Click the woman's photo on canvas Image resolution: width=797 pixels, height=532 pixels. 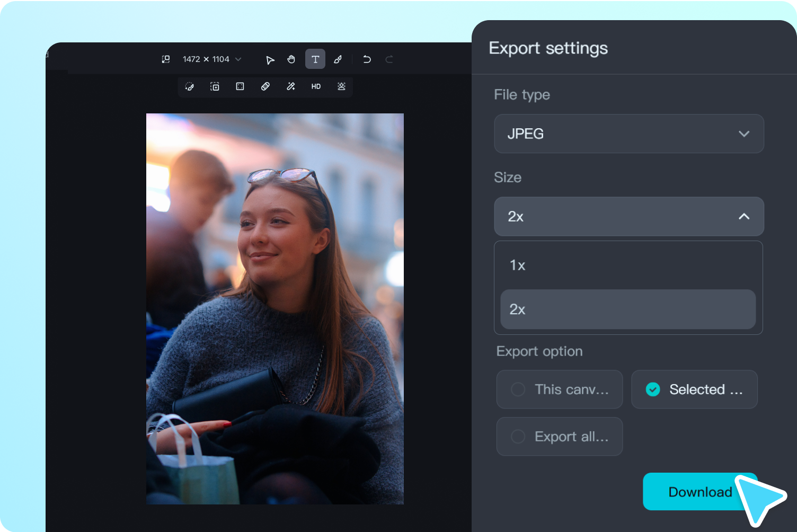(274, 308)
